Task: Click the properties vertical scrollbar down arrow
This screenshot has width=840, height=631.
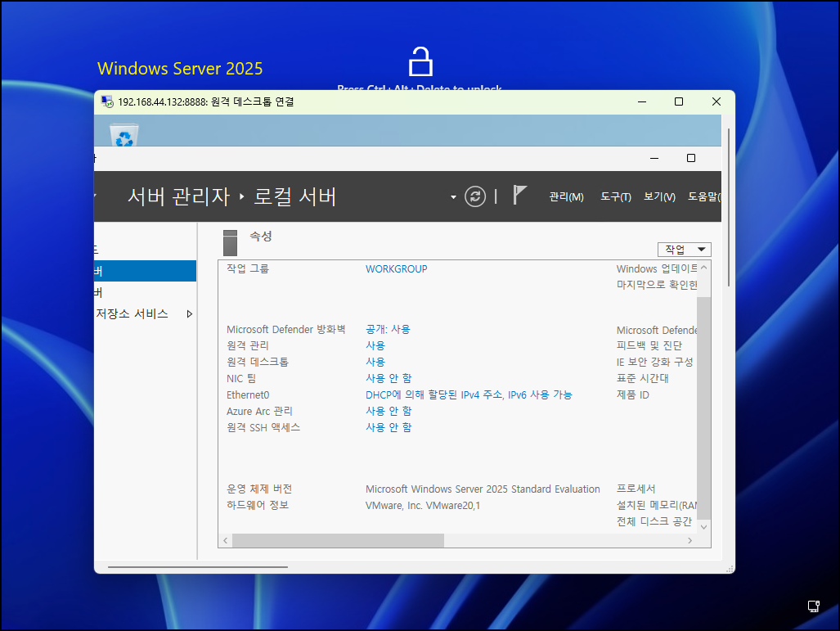Action: (x=704, y=527)
